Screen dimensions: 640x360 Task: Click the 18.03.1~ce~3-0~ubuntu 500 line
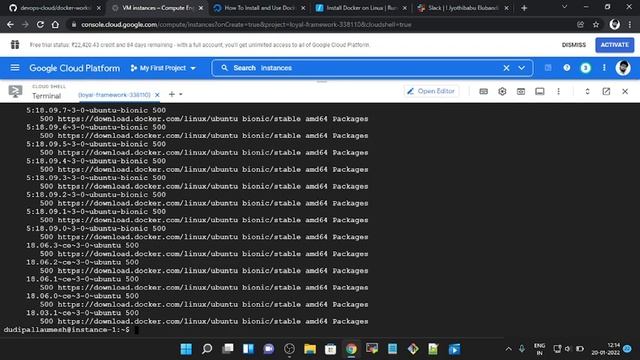[82, 313]
